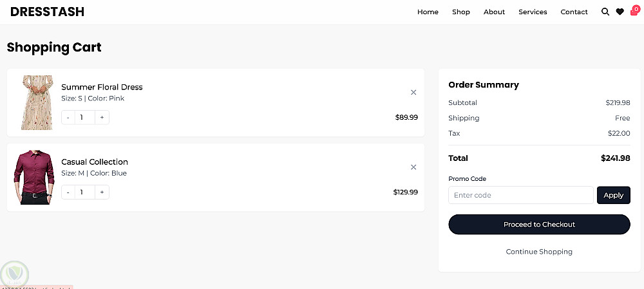This screenshot has width=644, height=289.
Task: Open the Shop menu item
Action: tap(461, 12)
